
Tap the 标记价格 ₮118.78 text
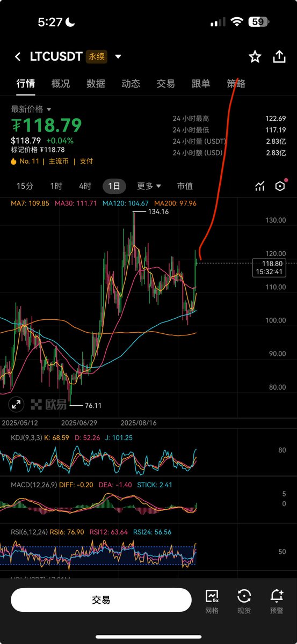point(38,150)
